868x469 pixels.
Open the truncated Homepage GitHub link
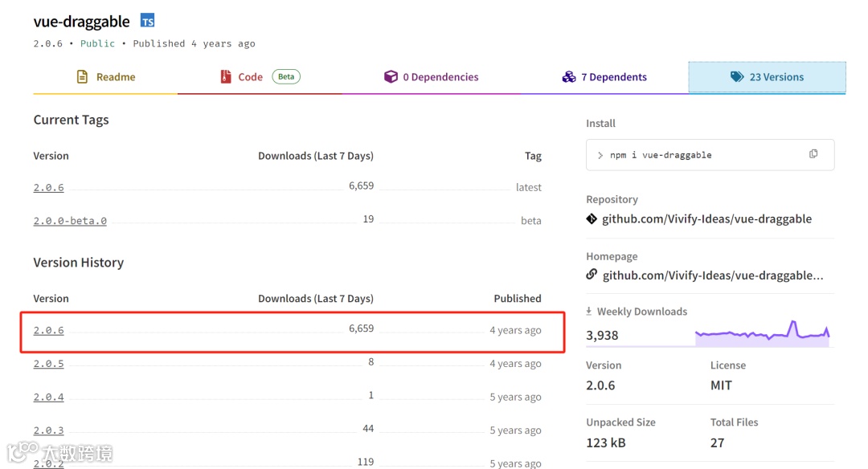point(713,275)
